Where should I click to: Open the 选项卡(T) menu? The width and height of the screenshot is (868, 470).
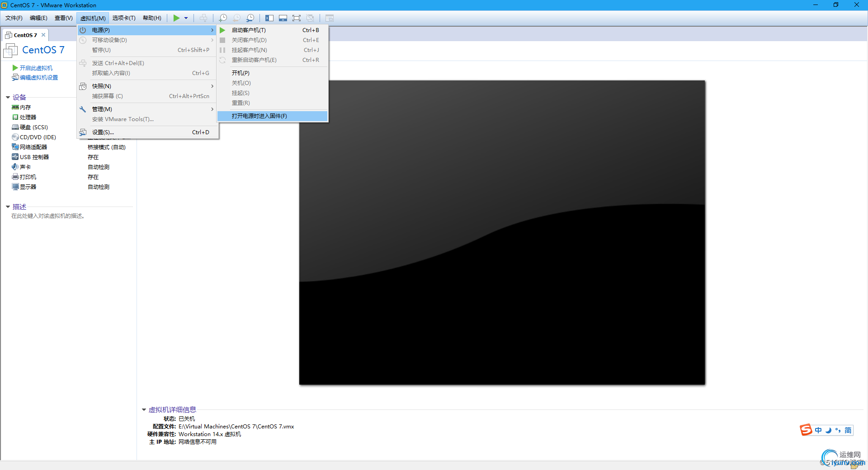click(x=124, y=18)
